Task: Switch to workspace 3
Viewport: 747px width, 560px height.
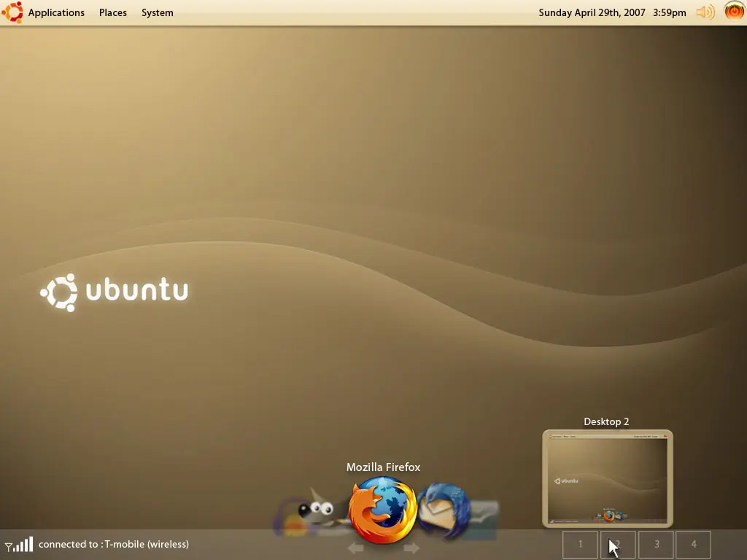Action: pos(656,544)
